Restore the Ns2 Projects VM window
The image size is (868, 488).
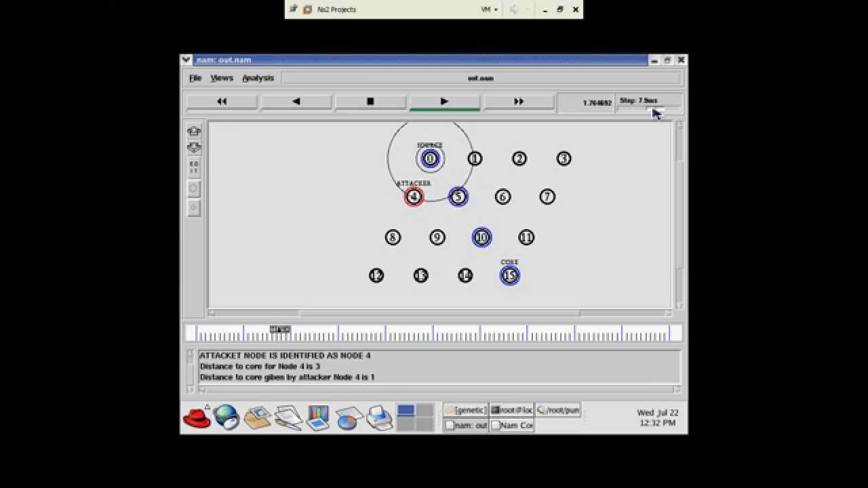coord(560,9)
